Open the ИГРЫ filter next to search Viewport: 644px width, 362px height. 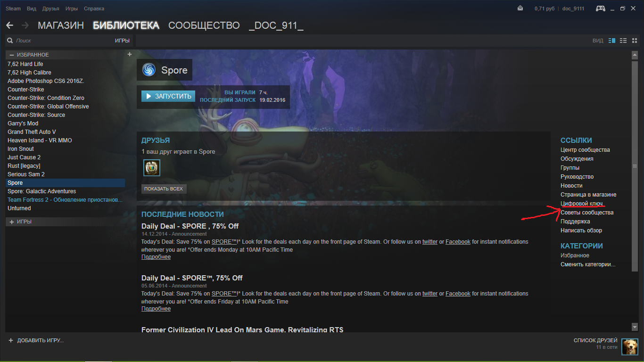point(122,41)
